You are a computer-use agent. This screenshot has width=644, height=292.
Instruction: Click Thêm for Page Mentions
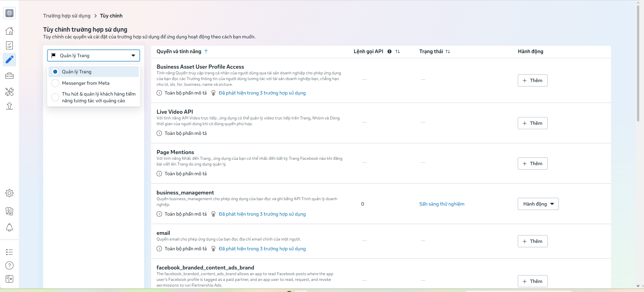(533, 163)
